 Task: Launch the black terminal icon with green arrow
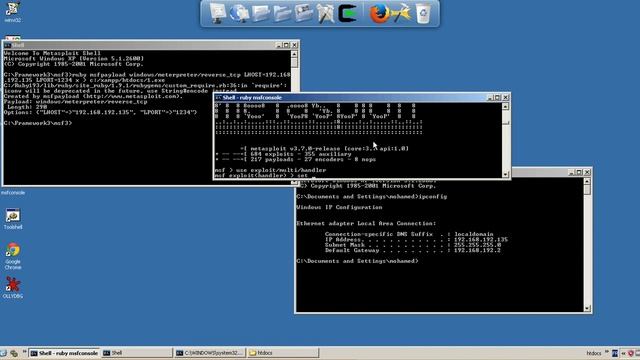click(347, 13)
